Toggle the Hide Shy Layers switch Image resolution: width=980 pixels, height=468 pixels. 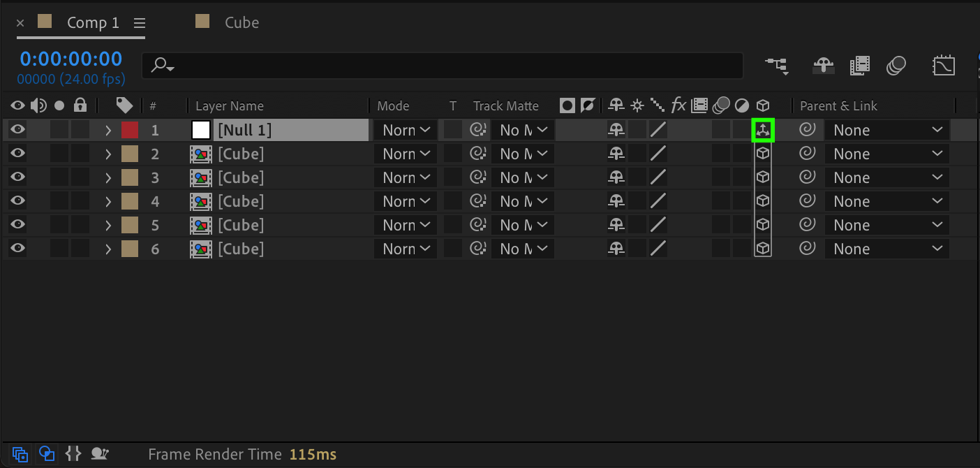click(x=824, y=66)
